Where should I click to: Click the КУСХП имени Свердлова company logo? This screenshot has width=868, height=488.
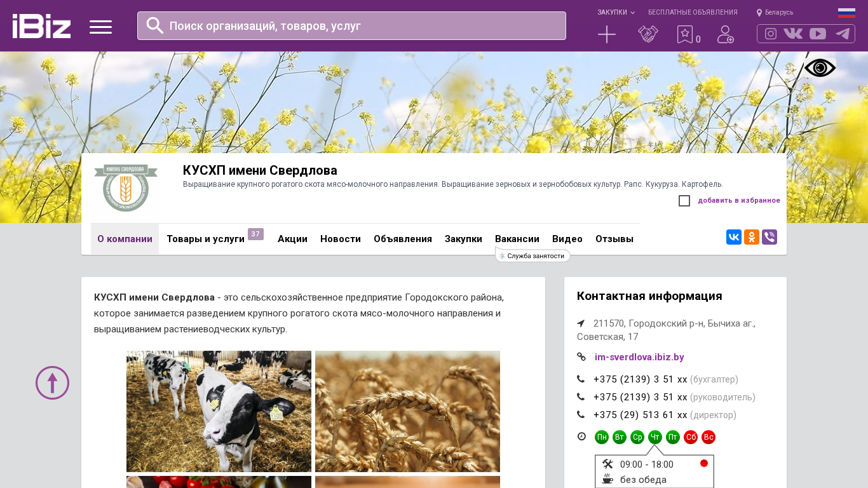(x=125, y=188)
